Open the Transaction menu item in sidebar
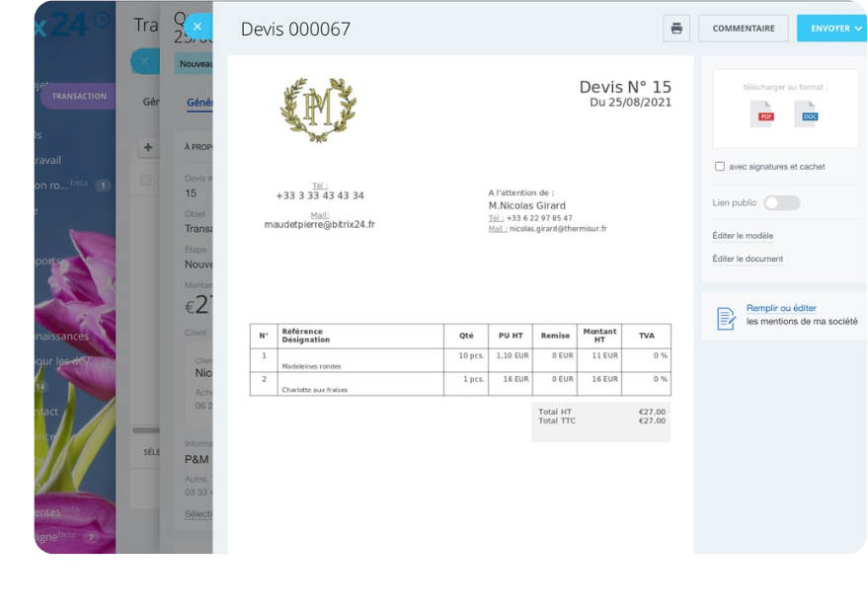 [x=78, y=96]
